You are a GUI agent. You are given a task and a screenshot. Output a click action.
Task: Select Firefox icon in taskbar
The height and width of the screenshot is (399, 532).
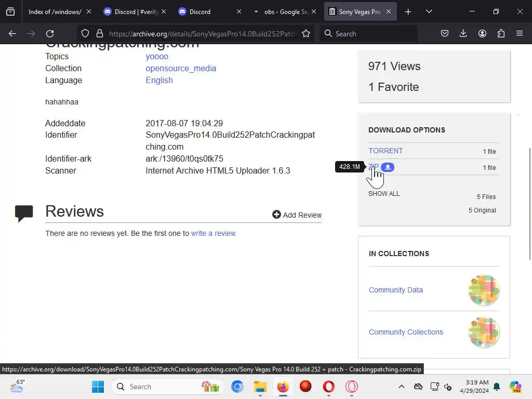(x=283, y=387)
